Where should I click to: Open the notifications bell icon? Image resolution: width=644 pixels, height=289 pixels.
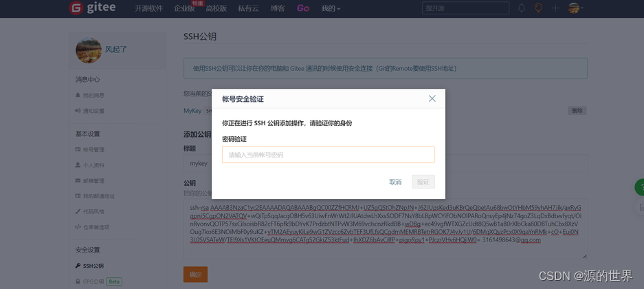pos(522,8)
